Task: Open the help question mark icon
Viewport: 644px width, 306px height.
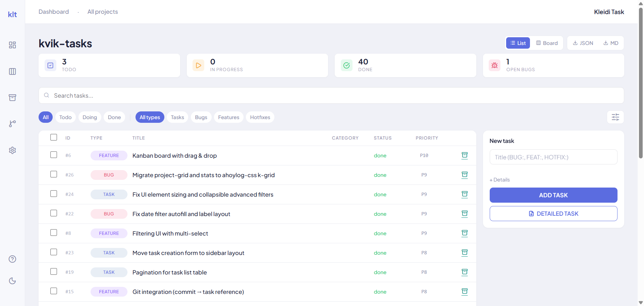Action: (12, 259)
